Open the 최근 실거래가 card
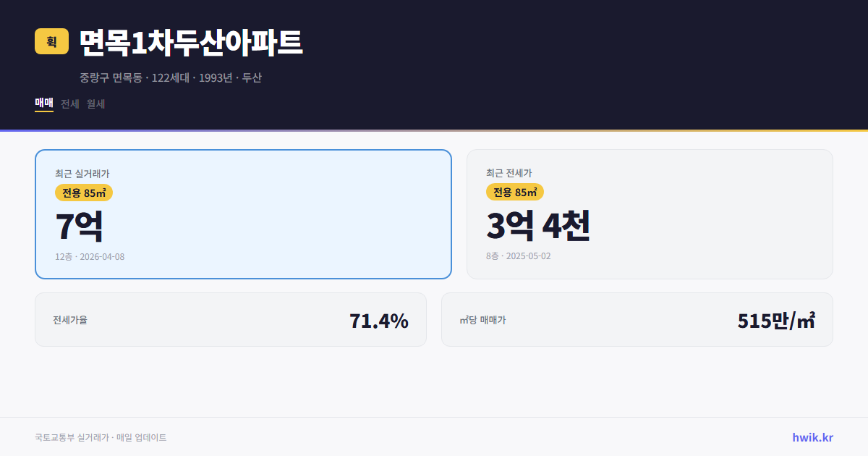 coord(243,214)
